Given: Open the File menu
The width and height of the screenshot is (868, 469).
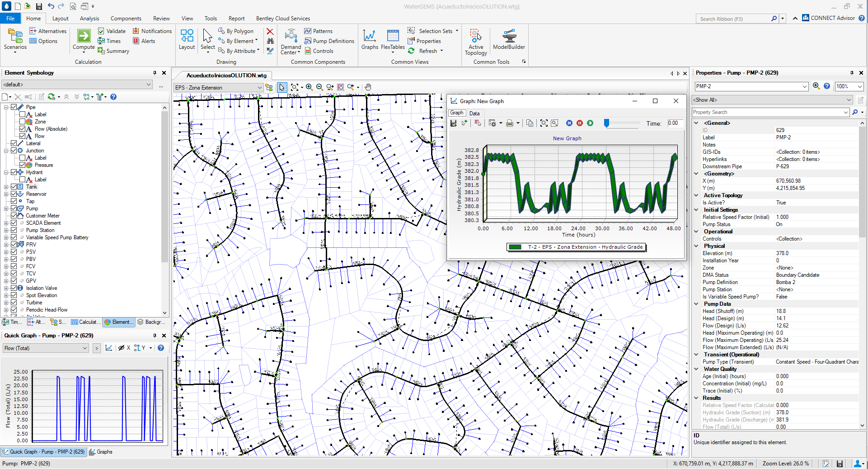Looking at the screenshot, I should pyautogui.click(x=10, y=19).
